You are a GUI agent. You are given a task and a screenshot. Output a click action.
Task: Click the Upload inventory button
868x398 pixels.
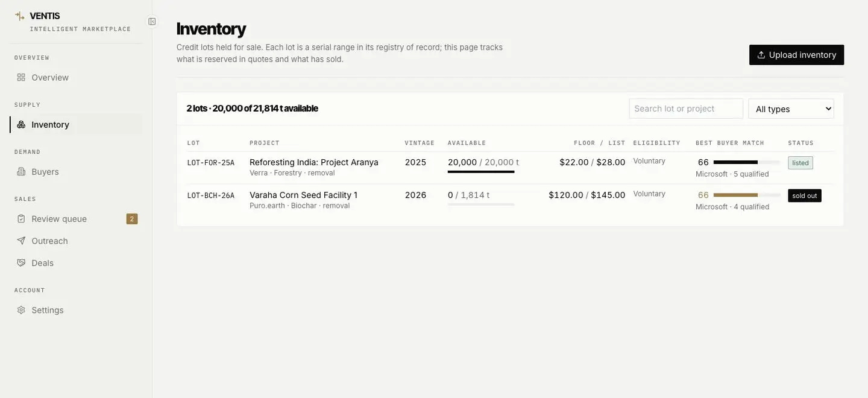tap(797, 55)
